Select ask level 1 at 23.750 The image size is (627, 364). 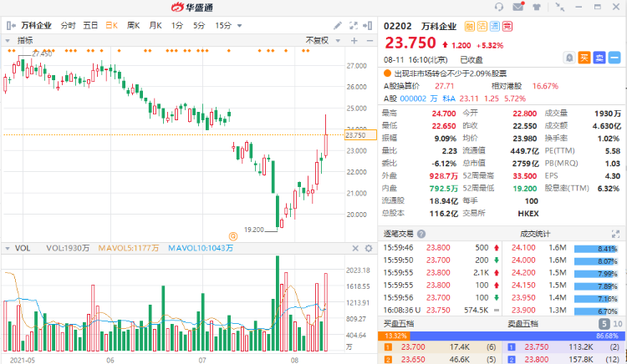(563, 347)
